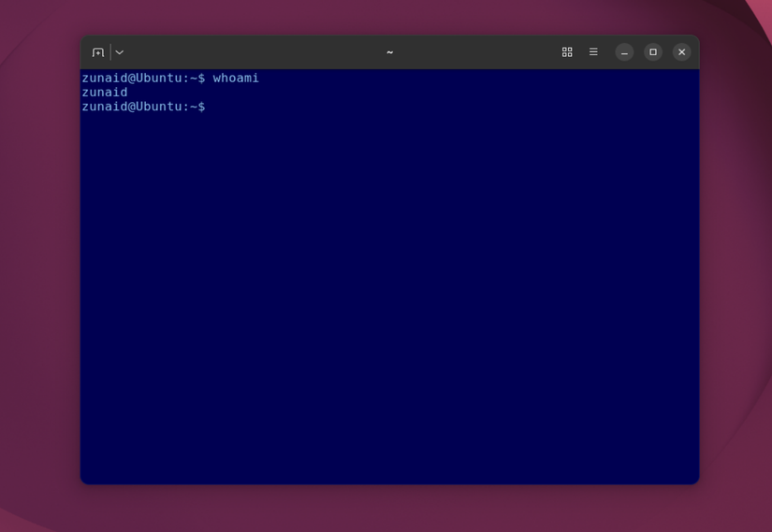Minimize the terminal window
772x532 pixels.
pos(624,52)
